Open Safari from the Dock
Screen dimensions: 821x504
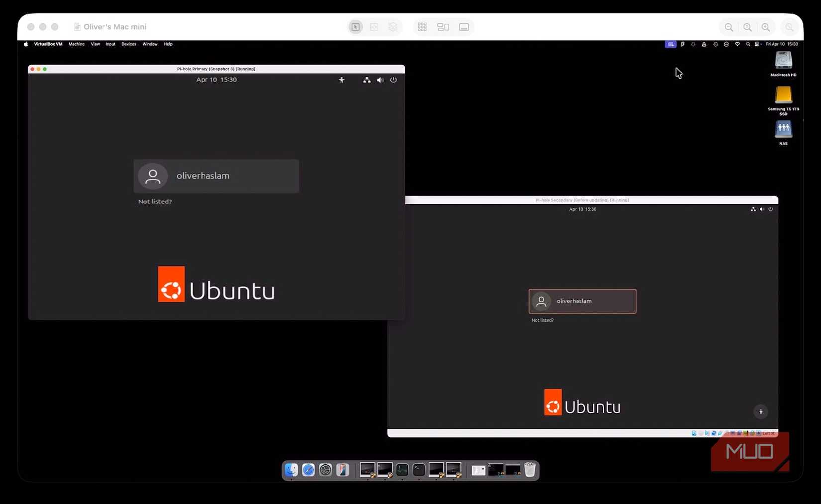click(x=308, y=470)
